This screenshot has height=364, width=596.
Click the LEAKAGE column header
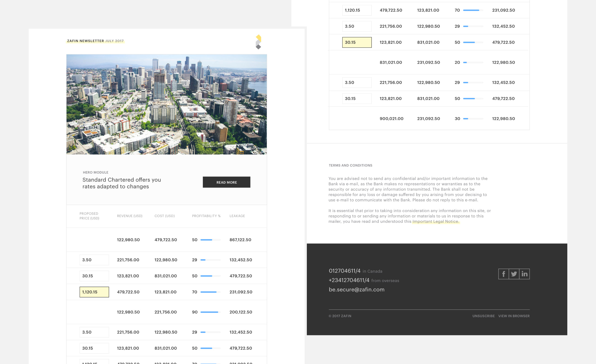coord(237,216)
